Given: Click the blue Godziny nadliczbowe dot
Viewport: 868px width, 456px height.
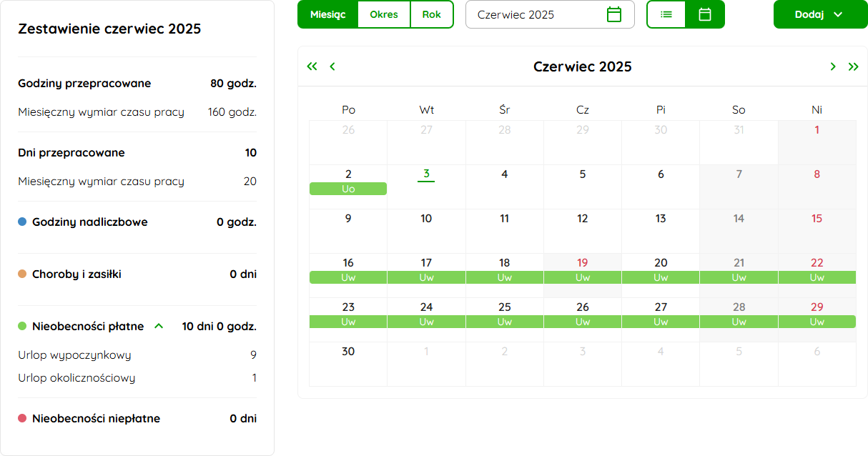Looking at the screenshot, I should pyautogui.click(x=22, y=222).
